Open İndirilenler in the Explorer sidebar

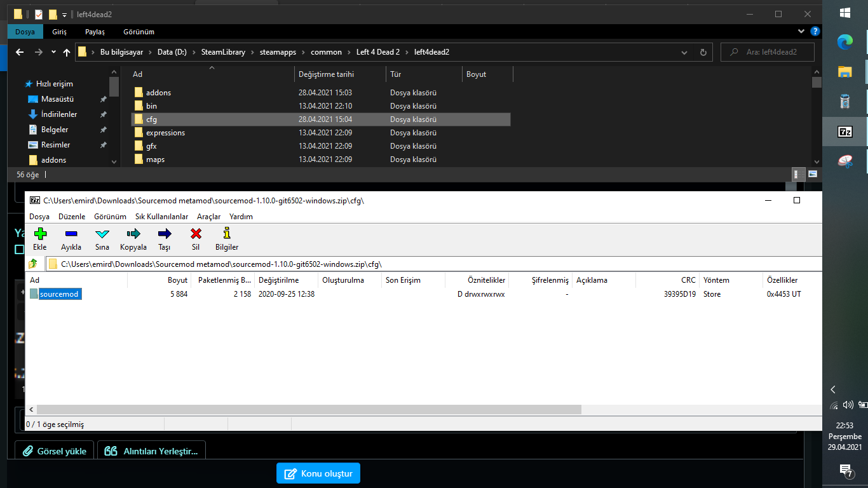click(x=59, y=114)
